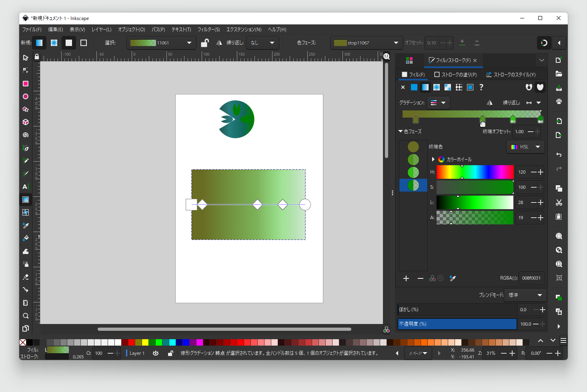Open the HSL color mode dropdown
This screenshot has width=587, height=392.
coord(526,147)
